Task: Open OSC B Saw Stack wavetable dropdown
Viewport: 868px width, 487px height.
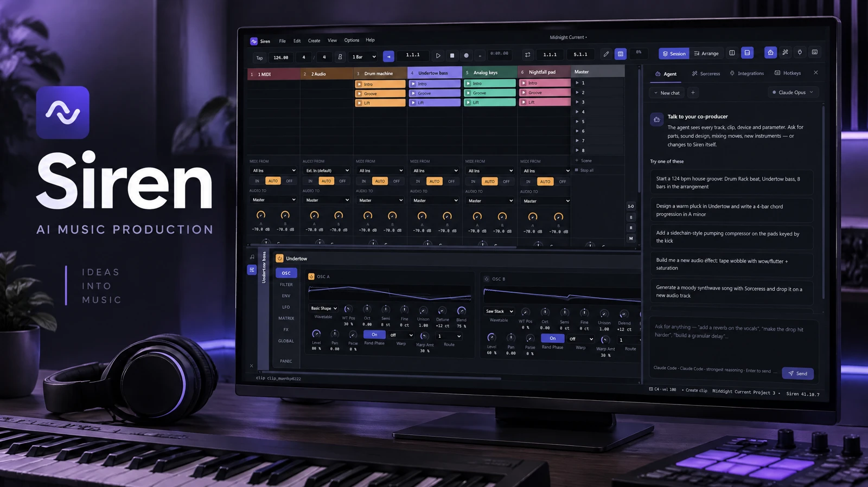Action: point(499,312)
